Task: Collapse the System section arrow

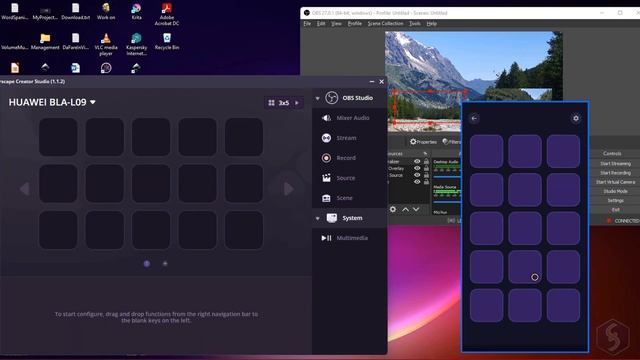Action: 318,218
